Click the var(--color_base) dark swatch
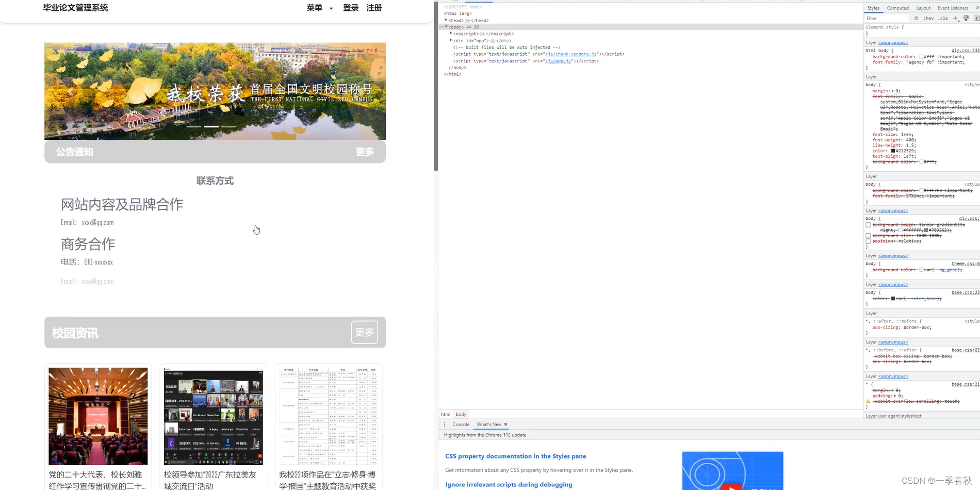This screenshot has width=980, height=490. coord(893,299)
